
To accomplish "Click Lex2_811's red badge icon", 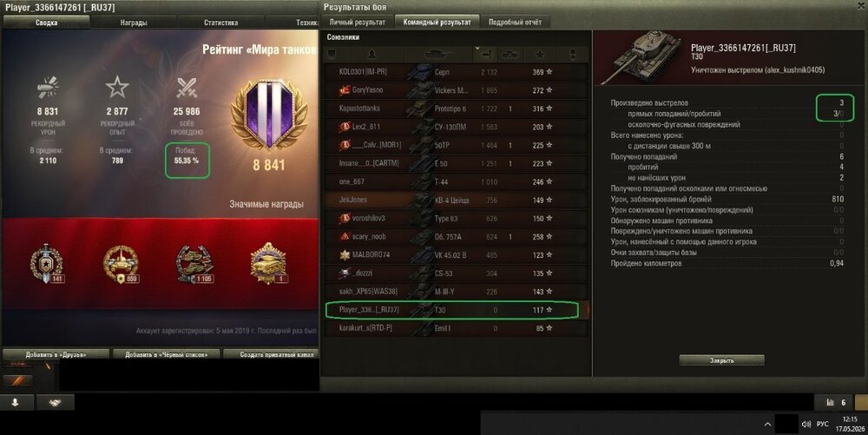I will coord(345,127).
